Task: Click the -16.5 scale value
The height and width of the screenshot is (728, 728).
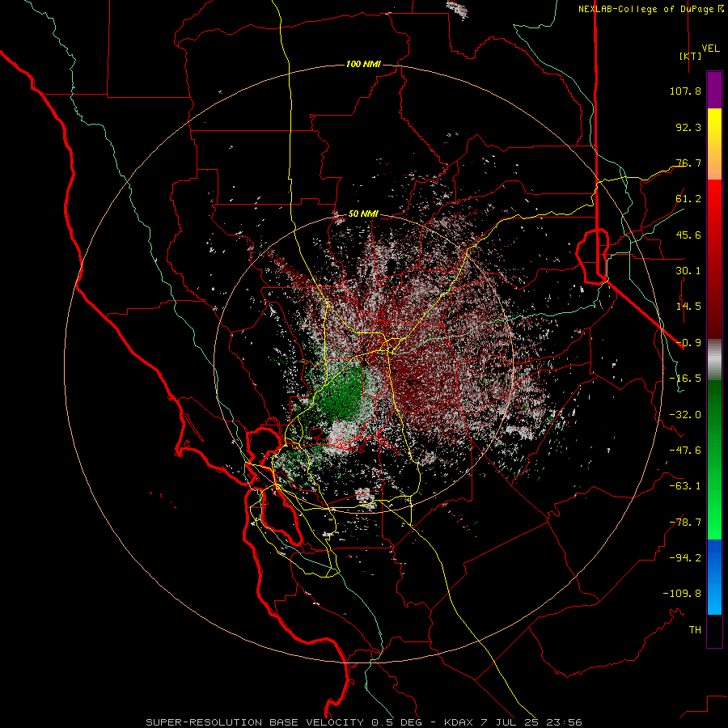Action: pyautogui.click(x=685, y=379)
